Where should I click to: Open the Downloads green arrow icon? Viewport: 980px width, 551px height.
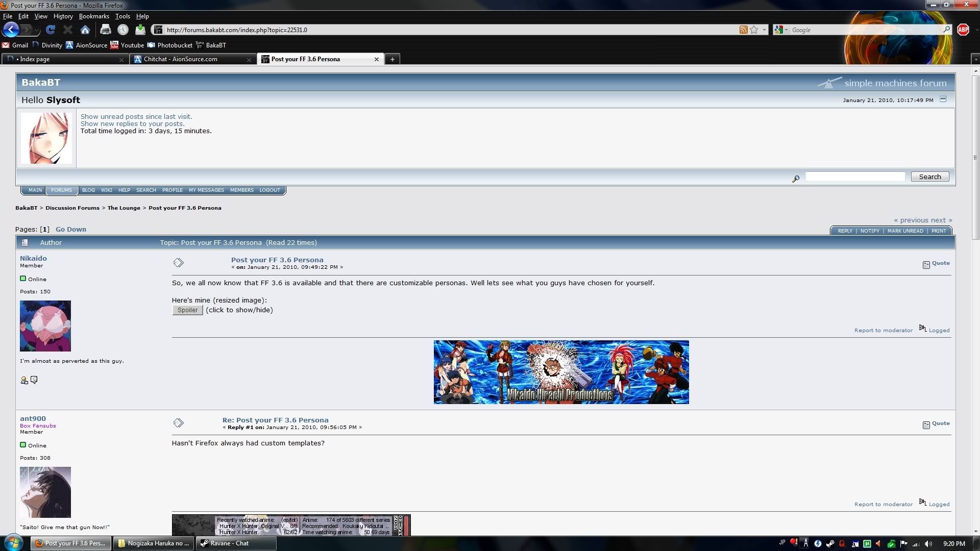(140, 30)
